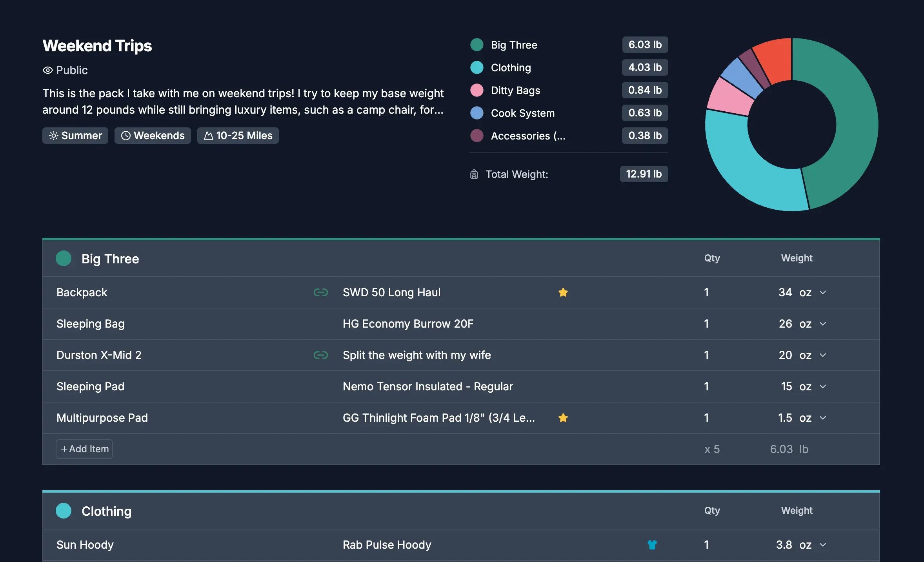Open the unit dropdown for the 34 oz backpack
This screenshot has width=924, height=562.
[822, 292]
